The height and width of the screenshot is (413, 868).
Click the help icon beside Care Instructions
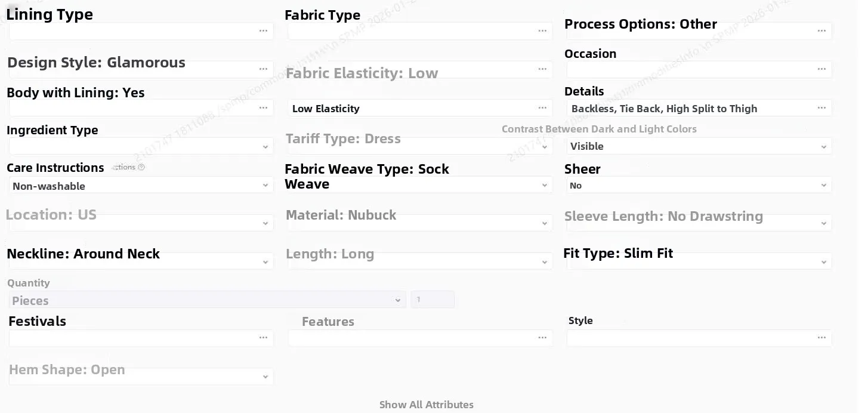point(141,167)
